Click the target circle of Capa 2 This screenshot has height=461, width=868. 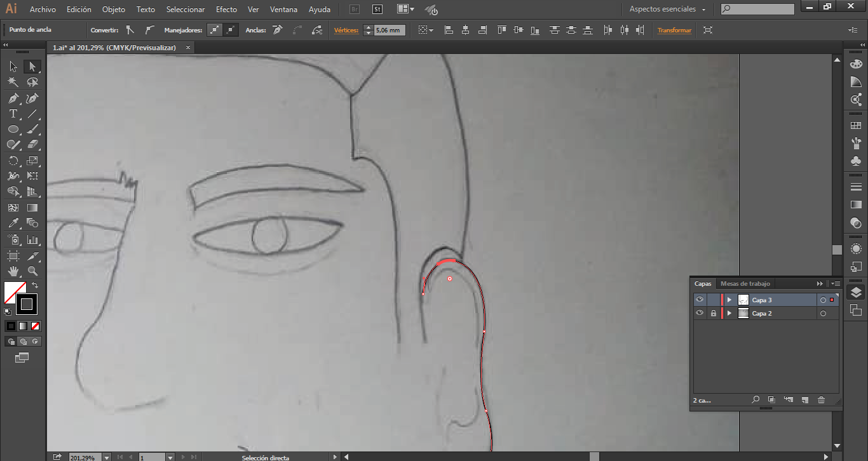823,313
